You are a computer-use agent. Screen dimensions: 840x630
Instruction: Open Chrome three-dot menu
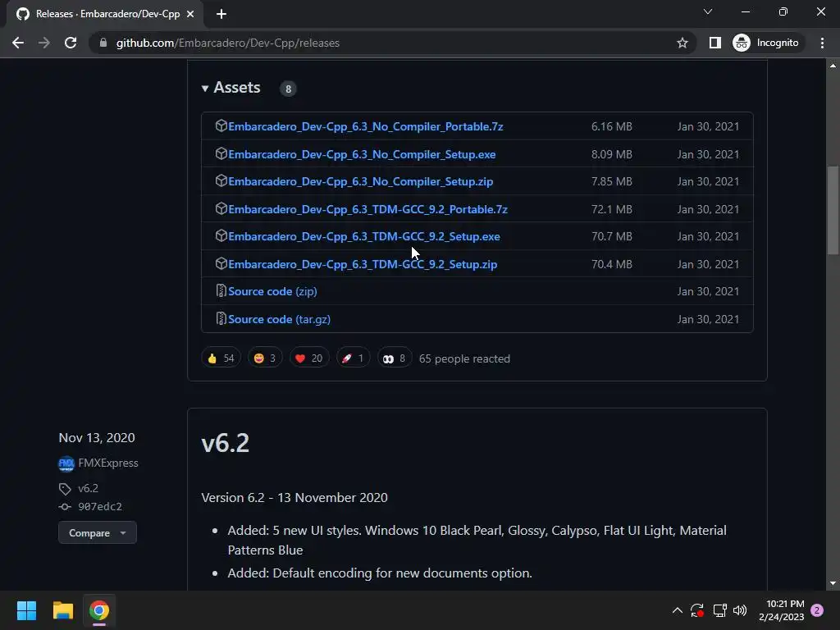coord(822,43)
